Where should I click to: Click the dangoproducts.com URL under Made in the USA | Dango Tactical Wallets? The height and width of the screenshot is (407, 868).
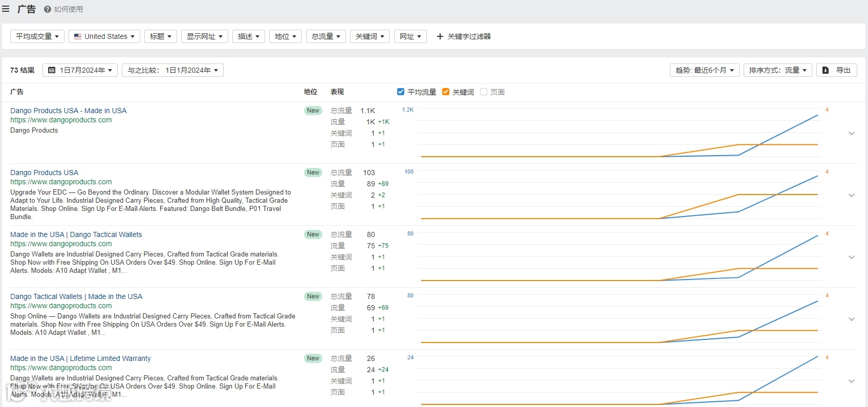(61, 244)
